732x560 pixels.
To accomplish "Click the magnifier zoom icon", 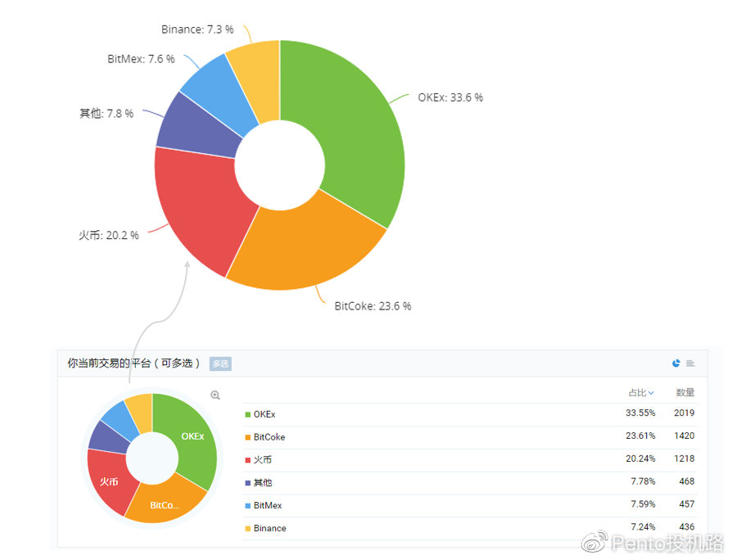I will point(215,395).
